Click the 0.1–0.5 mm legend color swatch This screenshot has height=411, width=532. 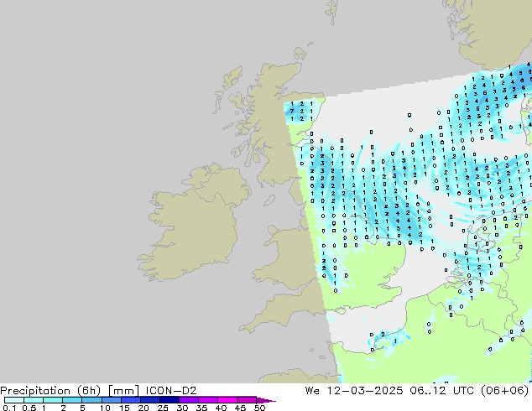[x=14, y=400]
